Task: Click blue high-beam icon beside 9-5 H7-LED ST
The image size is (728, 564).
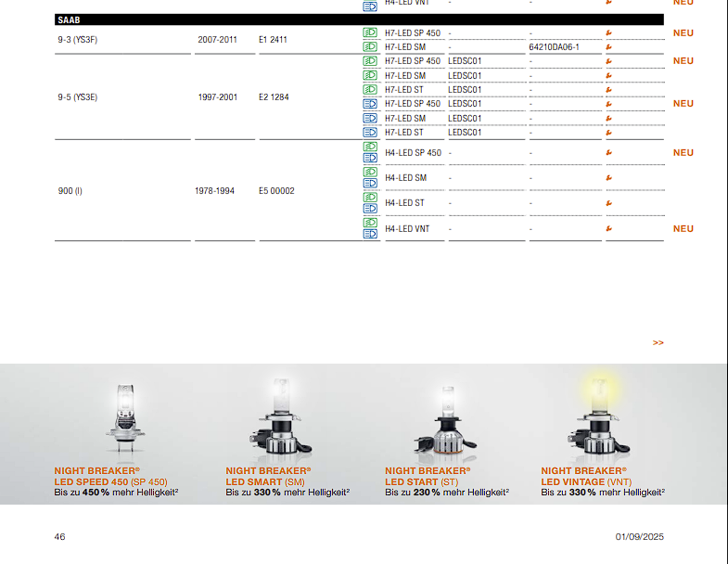Action: click(x=370, y=133)
